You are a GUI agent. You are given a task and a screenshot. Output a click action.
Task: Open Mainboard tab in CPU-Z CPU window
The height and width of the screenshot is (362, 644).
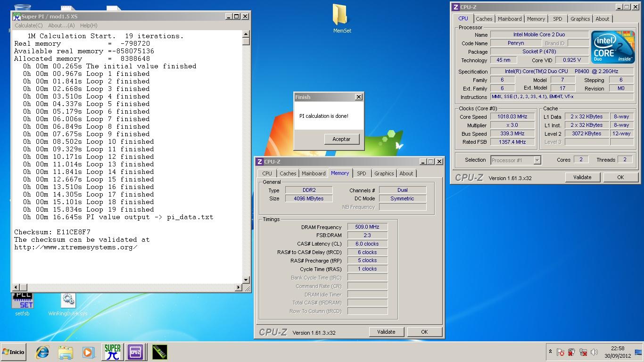tap(510, 19)
